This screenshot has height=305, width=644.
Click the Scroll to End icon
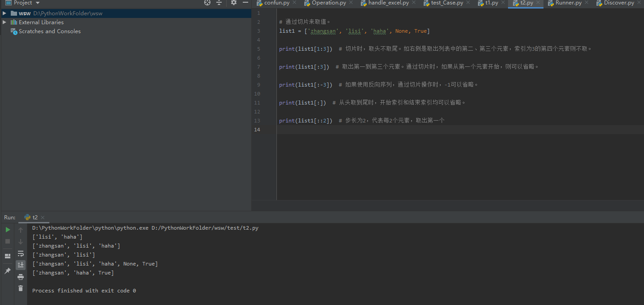coord(21,265)
